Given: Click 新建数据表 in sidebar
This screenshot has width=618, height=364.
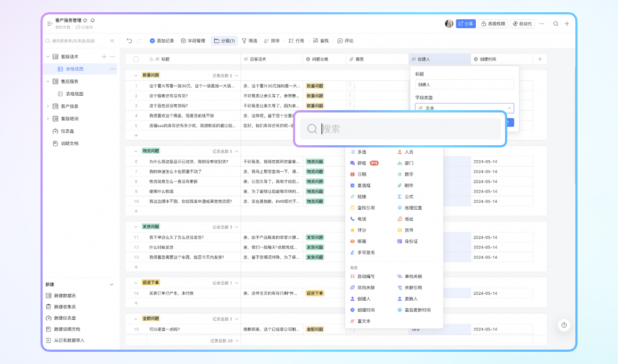Looking at the screenshot, I should click(x=61, y=295).
